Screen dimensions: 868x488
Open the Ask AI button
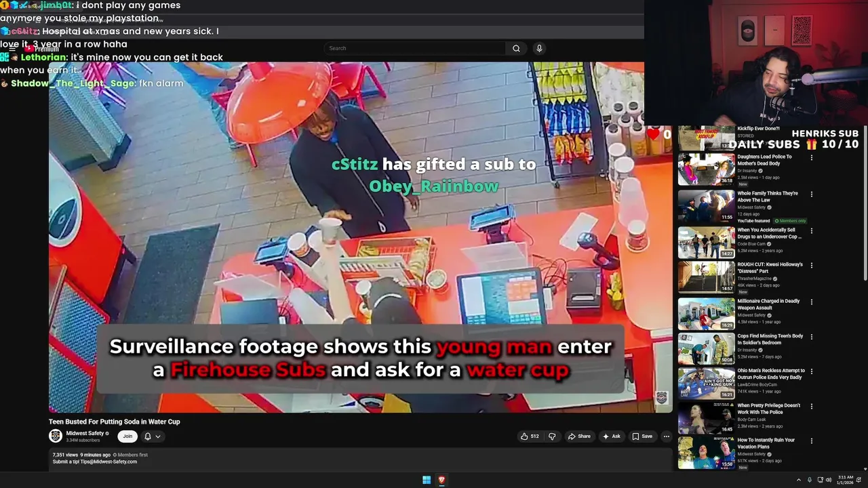click(x=611, y=436)
